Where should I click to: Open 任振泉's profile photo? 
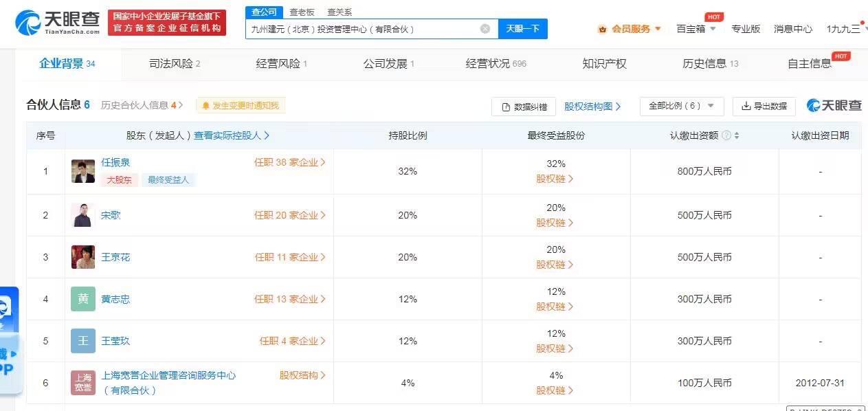(83, 171)
